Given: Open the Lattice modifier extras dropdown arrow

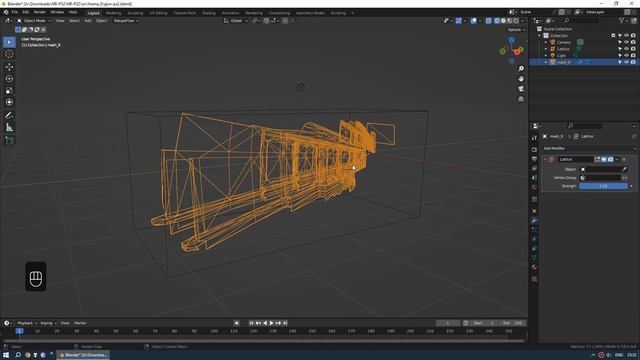Looking at the screenshot, I should 617,159.
